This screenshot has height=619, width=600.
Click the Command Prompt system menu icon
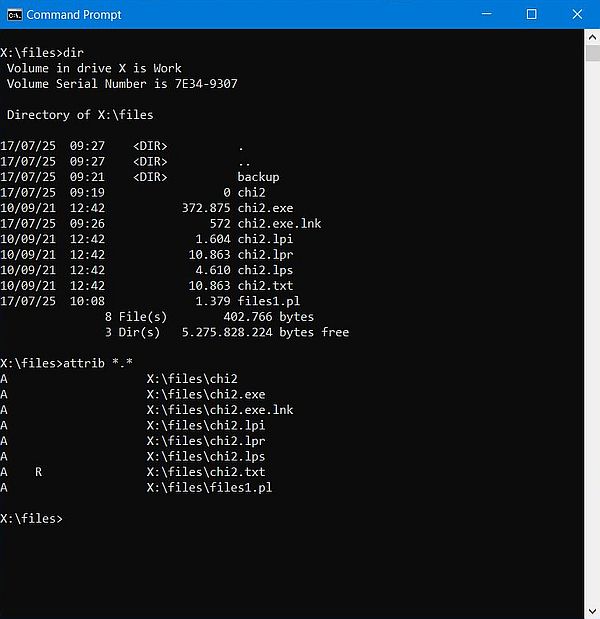coord(15,15)
